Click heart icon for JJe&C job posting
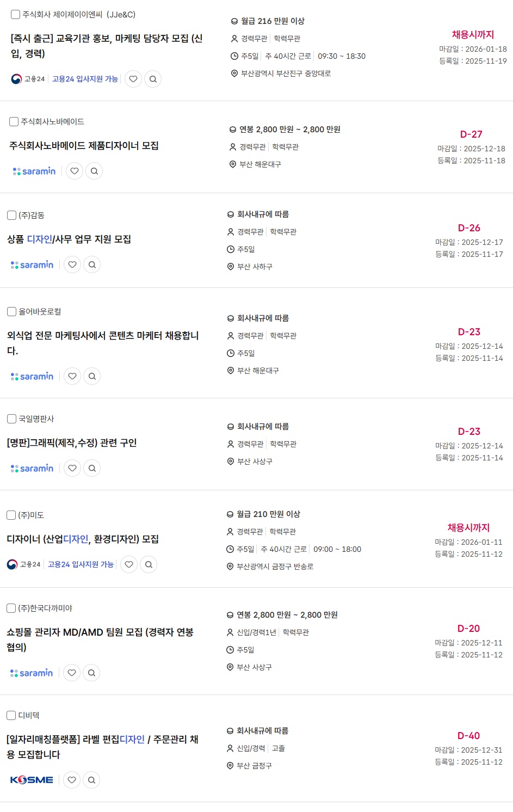This screenshot has height=812, width=513. (133, 79)
